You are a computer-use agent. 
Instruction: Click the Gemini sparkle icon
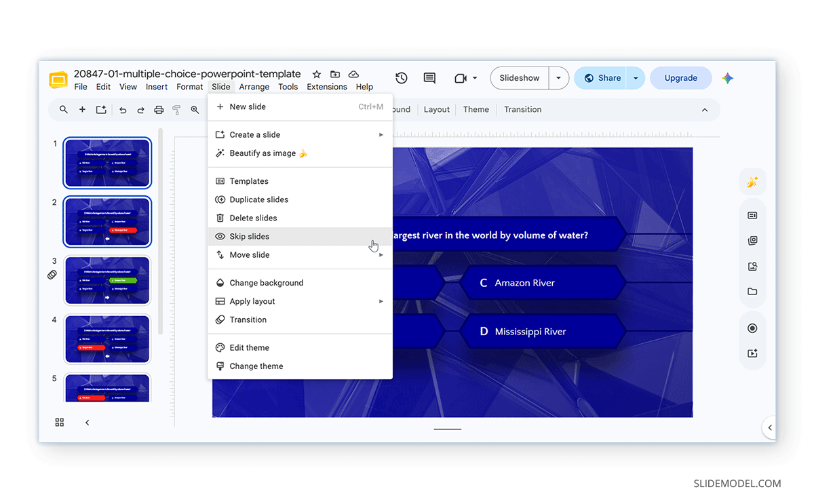pyautogui.click(x=727, y=78)
